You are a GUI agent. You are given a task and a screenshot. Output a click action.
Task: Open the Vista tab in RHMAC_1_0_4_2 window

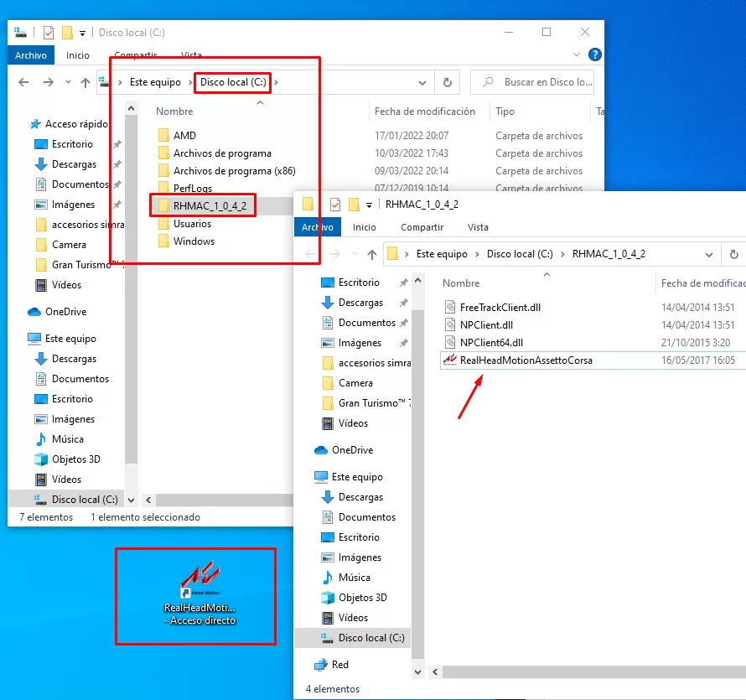click(478, 227)
